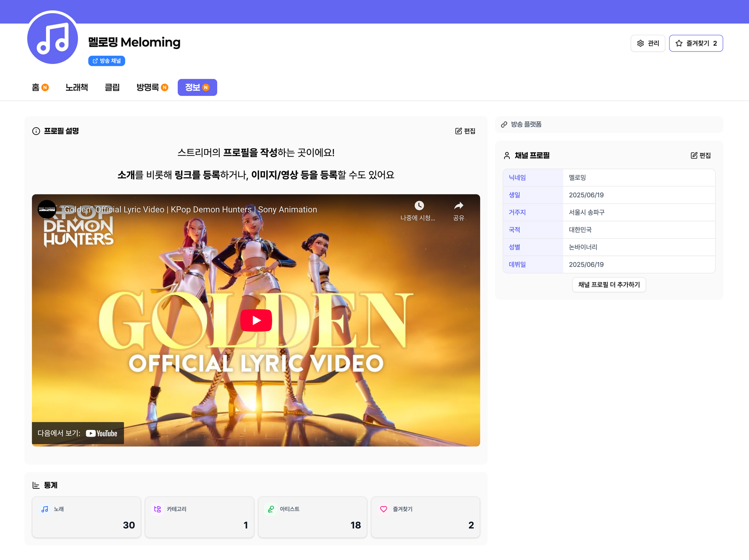Click the 아티스트 microphone stat card
749x560 pixels.
[312, 517]
